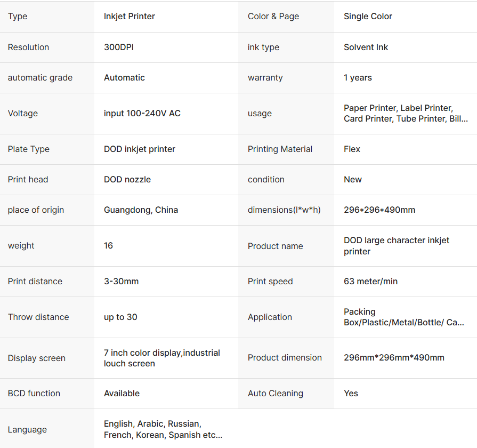The image size is (477, 448).
Task: Click the truncated Application value starting with Packing
Action: [x=403, y=317]
